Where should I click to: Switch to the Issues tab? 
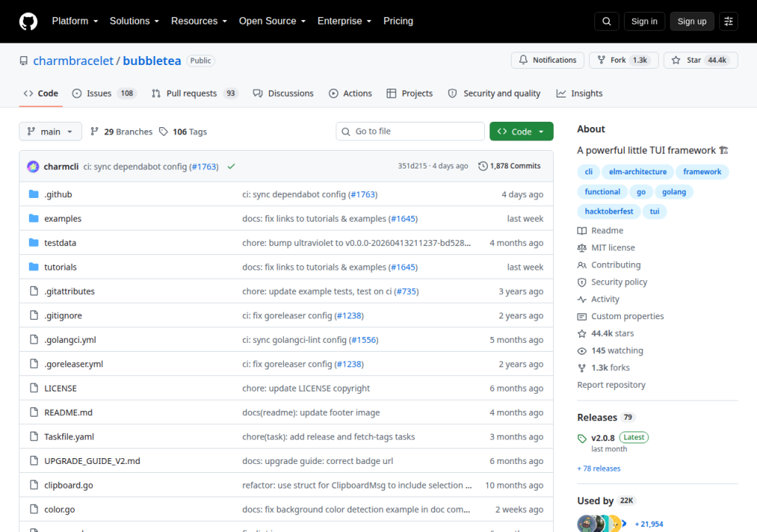point(104,93)
